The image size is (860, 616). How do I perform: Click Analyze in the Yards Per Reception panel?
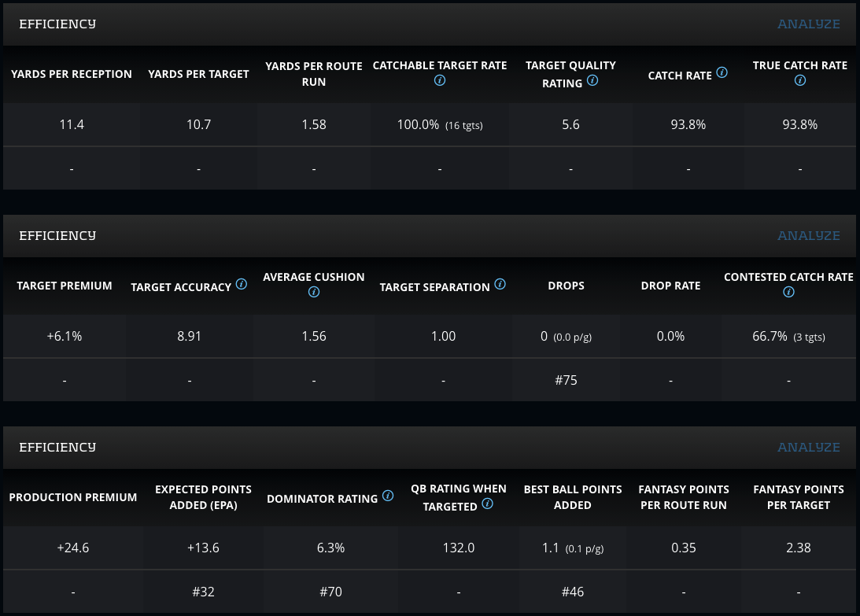pos(808,24)
